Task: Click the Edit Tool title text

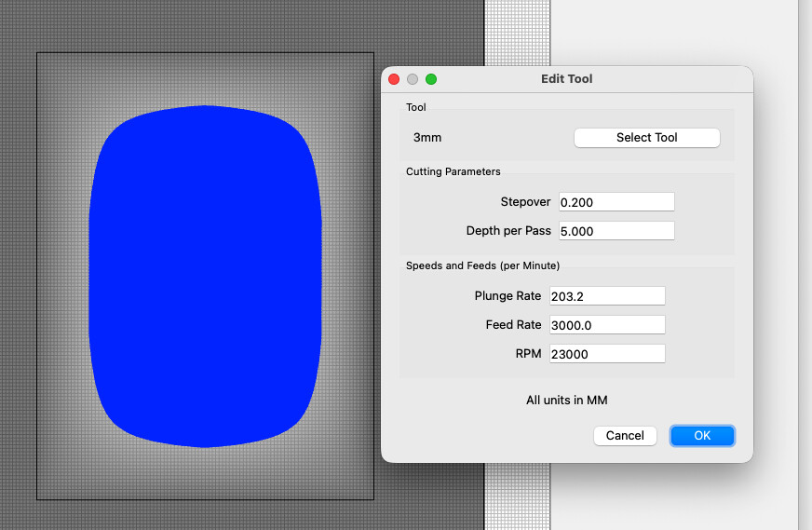Action: 566,79
